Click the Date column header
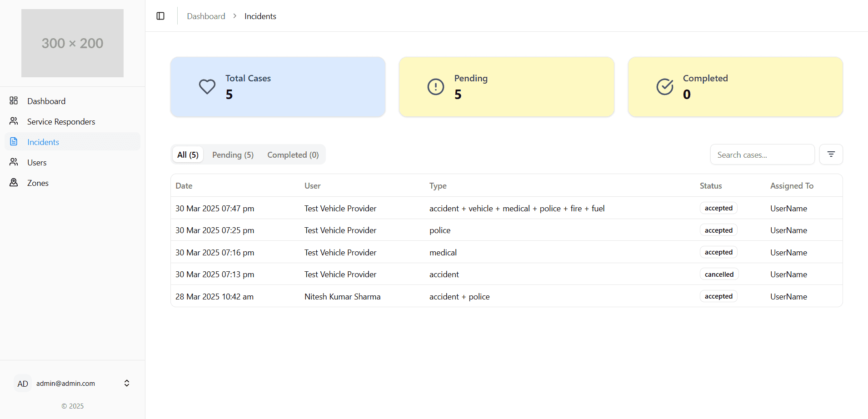The height and width of the screenshot is (419, 868). pyautogui.click(x=184, y=185)
